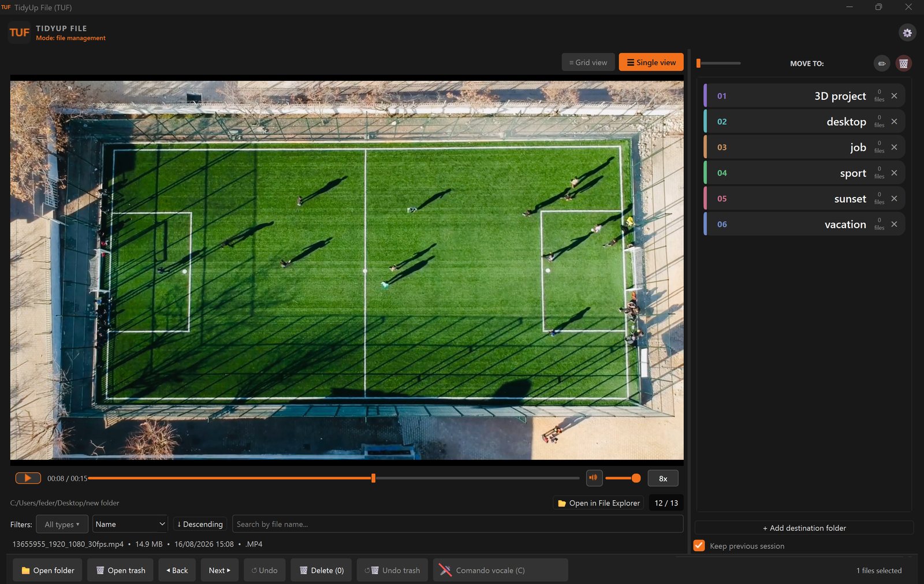The width and height of the screenshot is (924, 584).
Task: Remove the desktop destination folder
Action: point(894,121)
